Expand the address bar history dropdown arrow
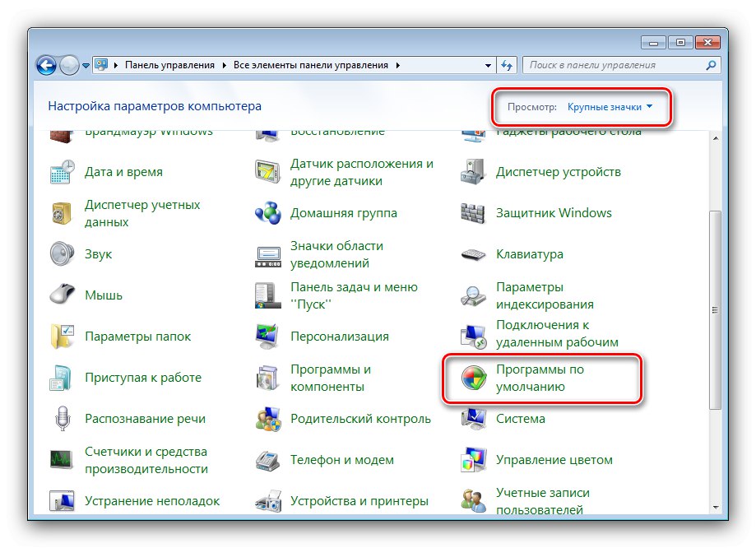756x548 pixels. (x=488, y=66)
